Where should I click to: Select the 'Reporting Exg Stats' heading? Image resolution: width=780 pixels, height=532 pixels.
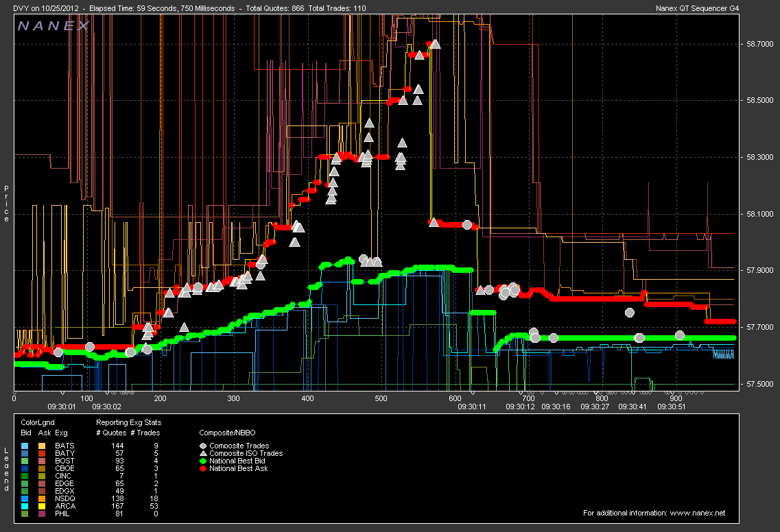(129, 422)
